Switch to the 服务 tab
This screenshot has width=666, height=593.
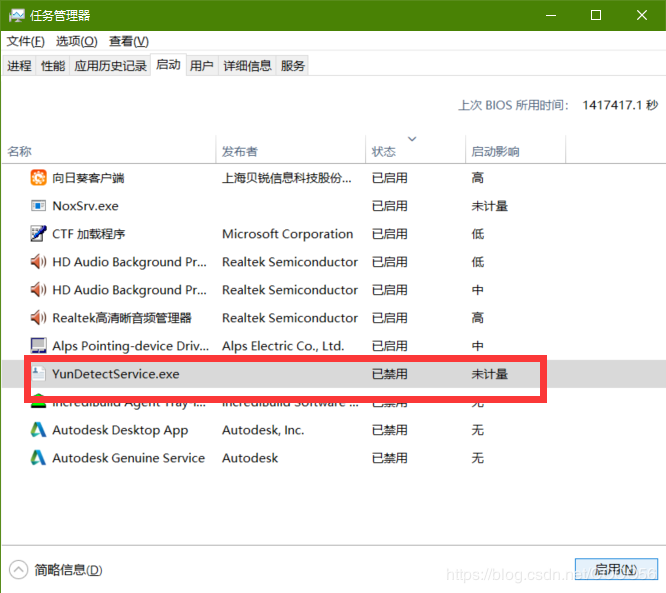pyautogui.click(x=293, y=66)
